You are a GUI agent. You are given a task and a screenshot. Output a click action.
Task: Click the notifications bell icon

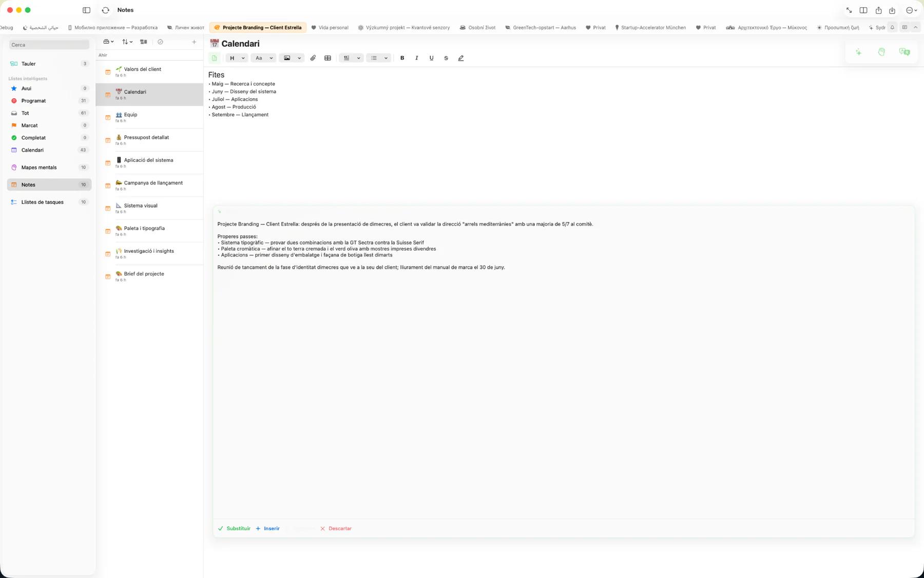(892, 27)
